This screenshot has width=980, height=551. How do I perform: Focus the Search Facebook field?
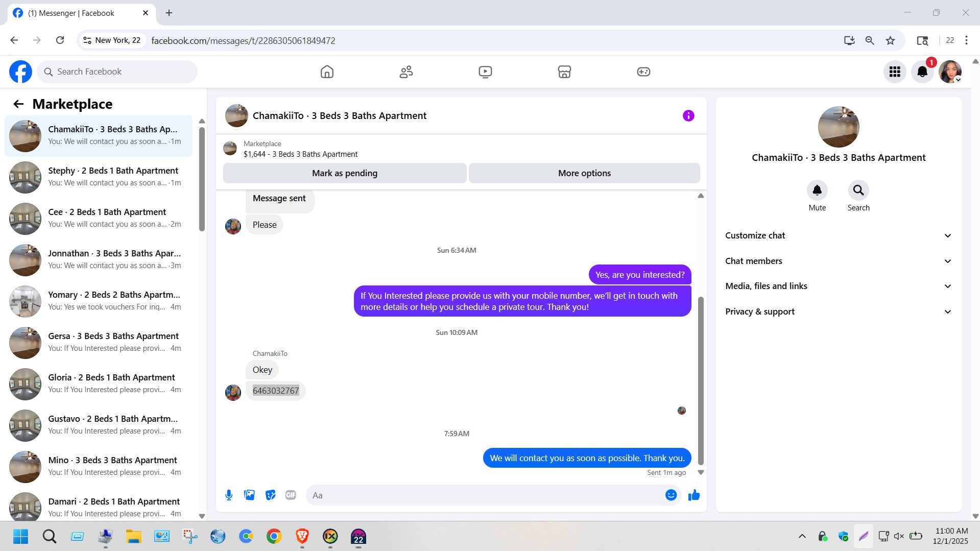(117, 72)
